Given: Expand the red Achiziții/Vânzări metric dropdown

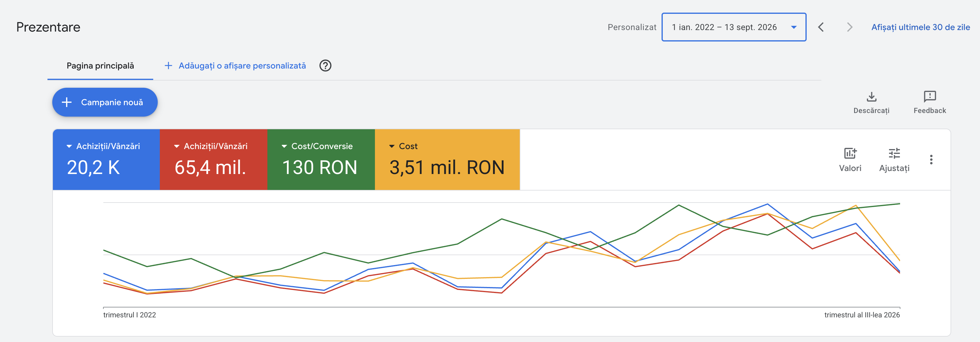Looking at the screenshot, I should coord(177,146).
